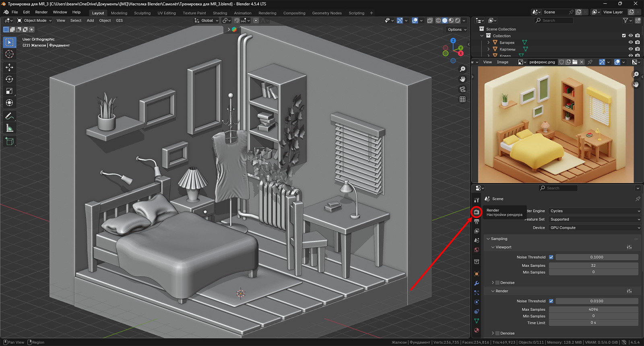This screenshot has width=644, height=346.
Task: Open the Modifiers wrench properties tab
Action: pyautogui.click(x=477, y=283)
